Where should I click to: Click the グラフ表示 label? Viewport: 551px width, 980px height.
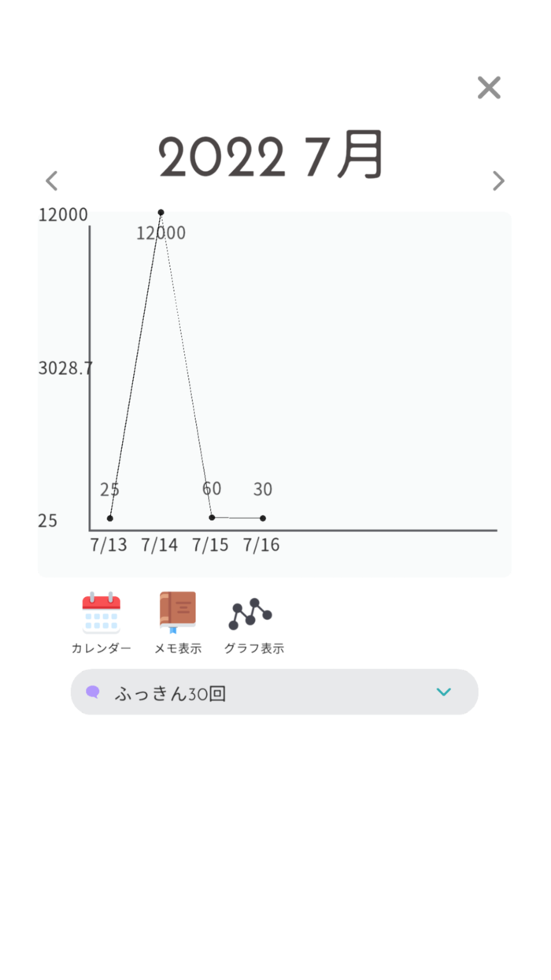tap(253, 649)
